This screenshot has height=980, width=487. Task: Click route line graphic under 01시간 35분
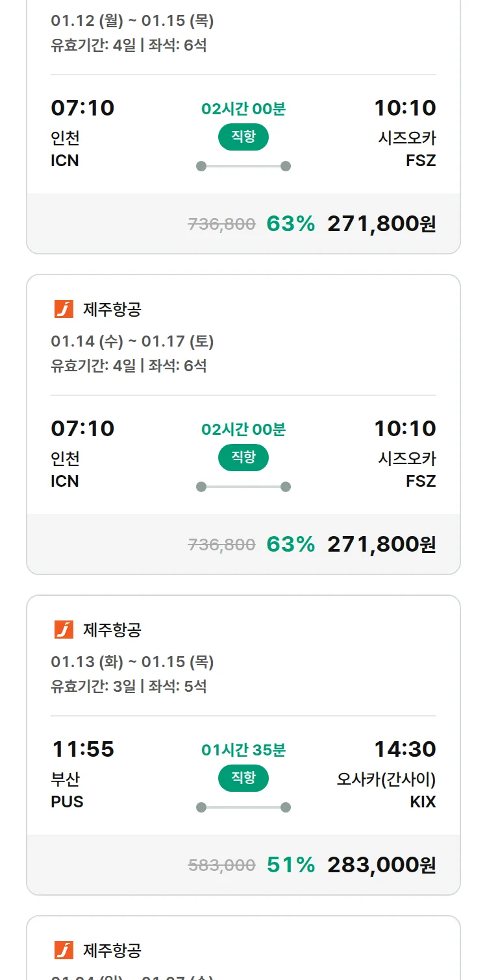[x=243, y=807]
